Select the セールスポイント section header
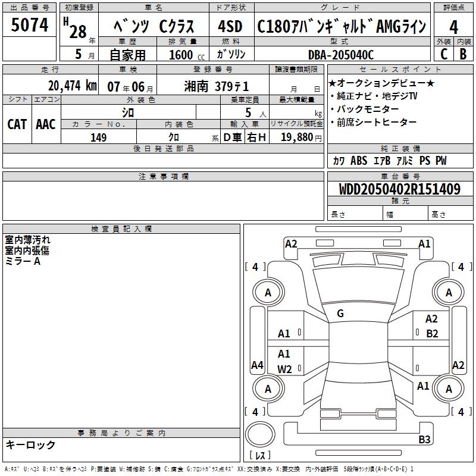This screenshot has height=476, width=476. tap(400, 69)
